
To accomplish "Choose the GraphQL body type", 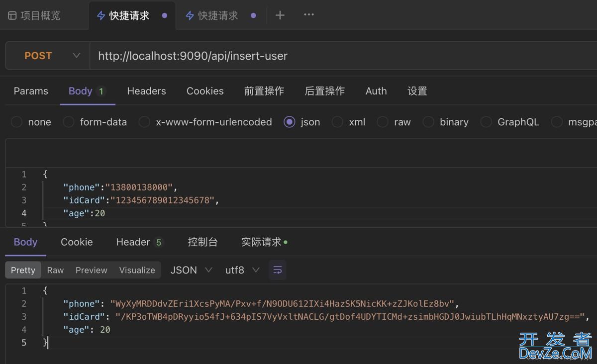I will point(486,122).
